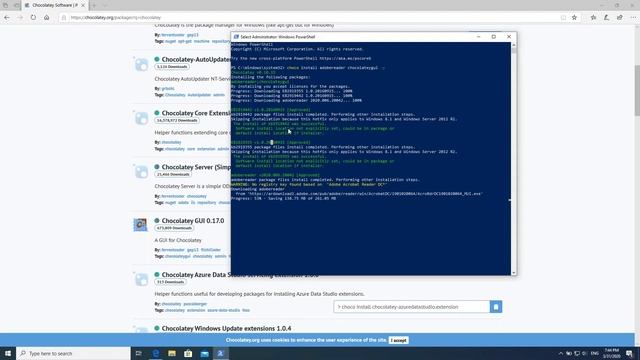Click the Chocolatey Server package thumbnail
This screenshot has height=360, width=640.
[141, 172]
